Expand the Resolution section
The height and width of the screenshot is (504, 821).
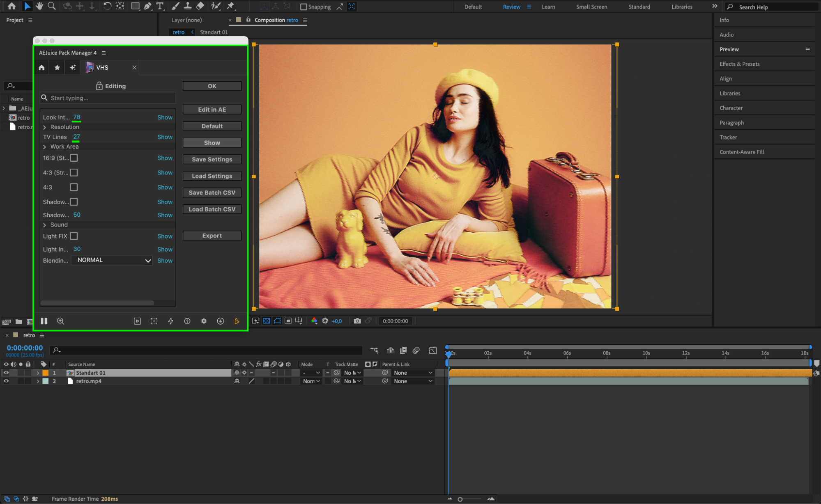[x=45, y=127]
